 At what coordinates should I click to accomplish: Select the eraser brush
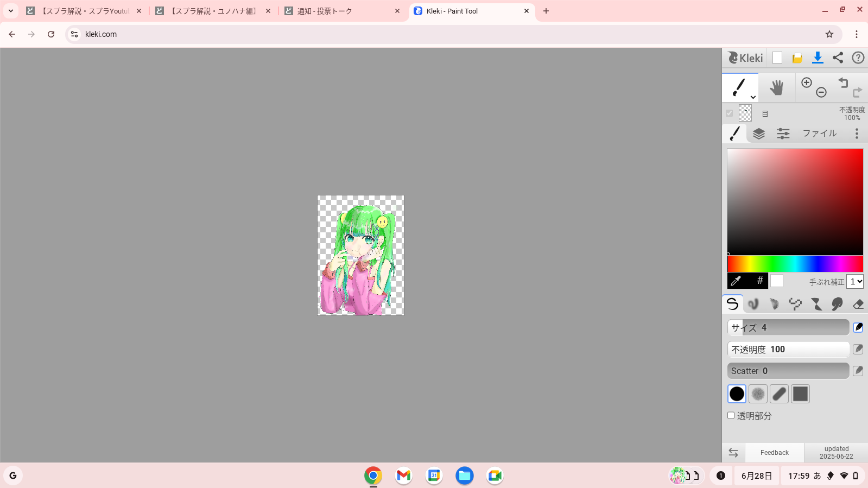coord(858,304)
